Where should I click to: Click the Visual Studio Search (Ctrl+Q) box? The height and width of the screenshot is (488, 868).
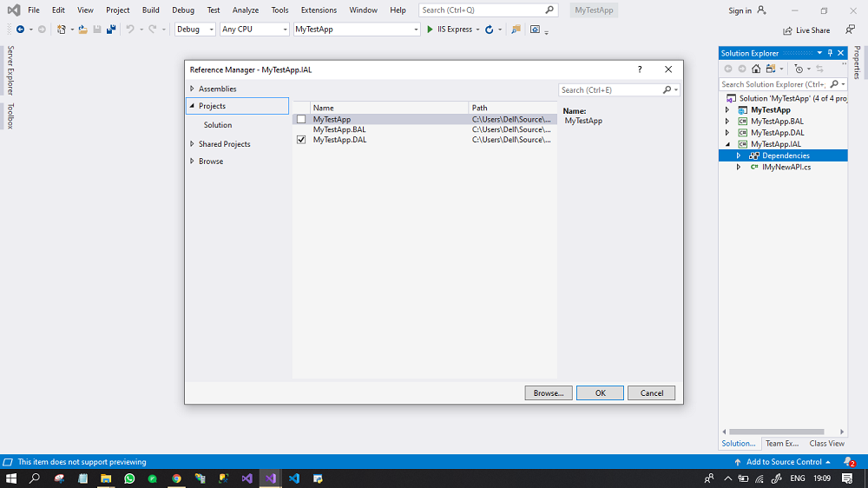tap(488, 10)
